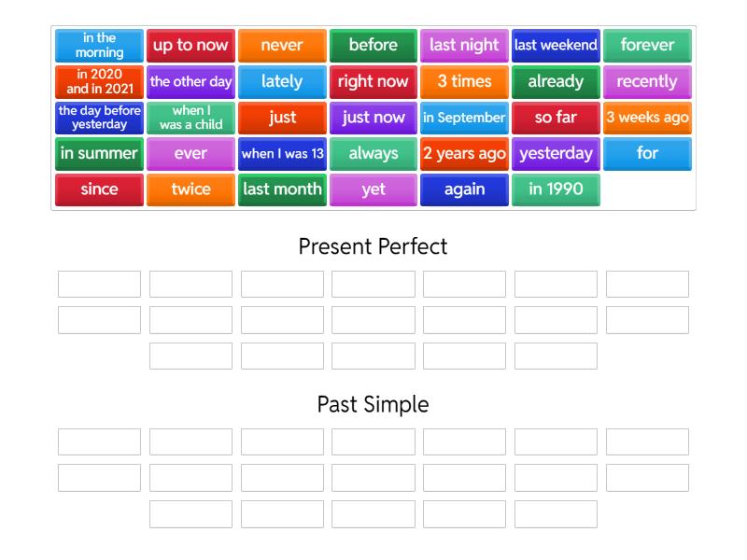The width and height of the screenshot is (747, 560).
Task: Choose the "up to now" tile
Action: click(190, 45)
